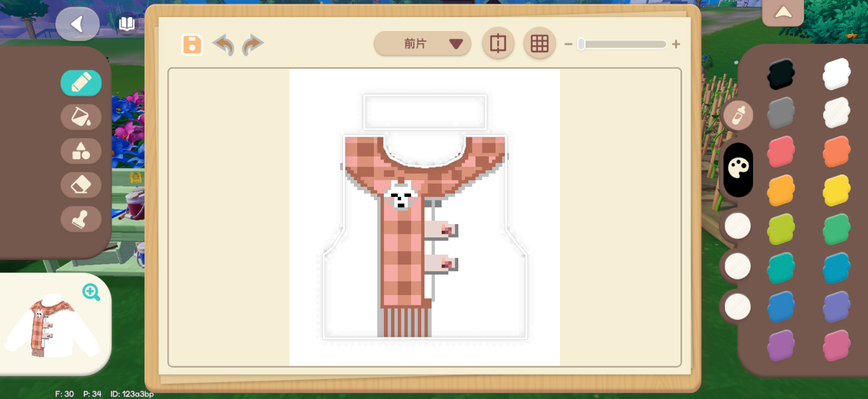Go back with the left arrow button
The width and height of the screenshot is (868, 399).
[x=77, y=24]
